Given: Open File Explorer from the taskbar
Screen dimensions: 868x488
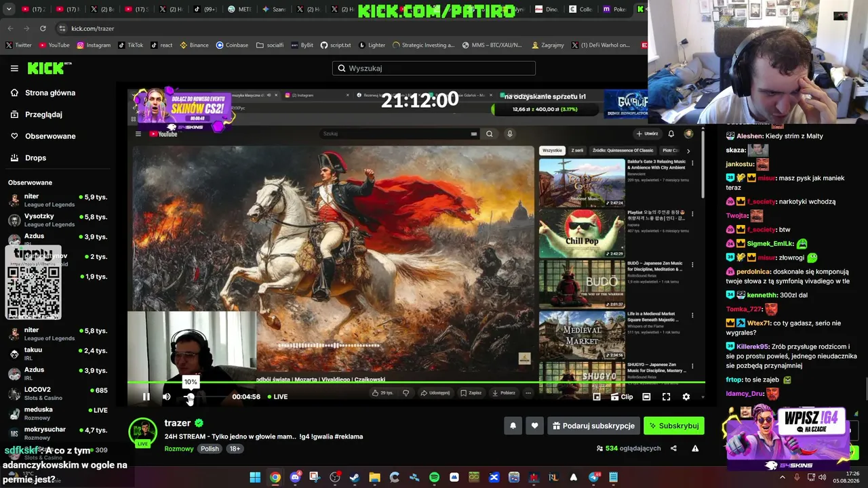Looking at the screenshot, I should click(x=374, y=477).
